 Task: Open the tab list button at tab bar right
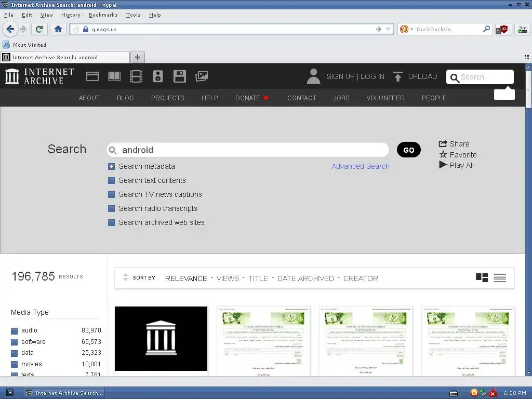tap(527, 57)
